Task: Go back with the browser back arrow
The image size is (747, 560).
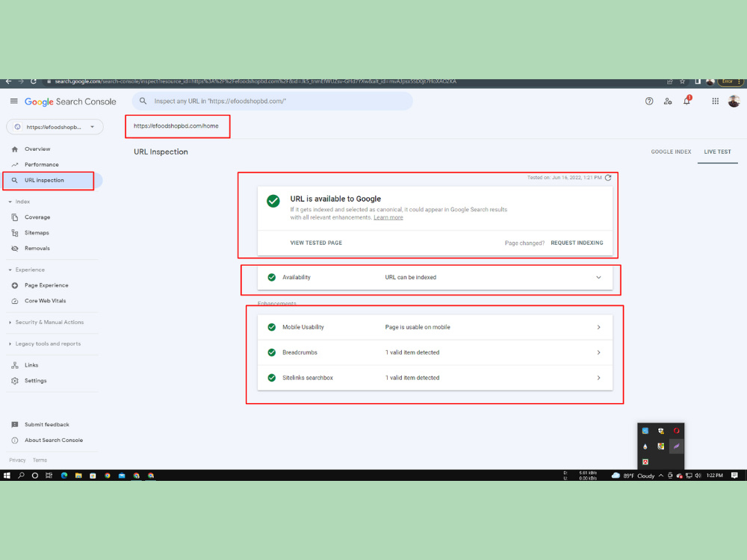Action: point(8,81)
